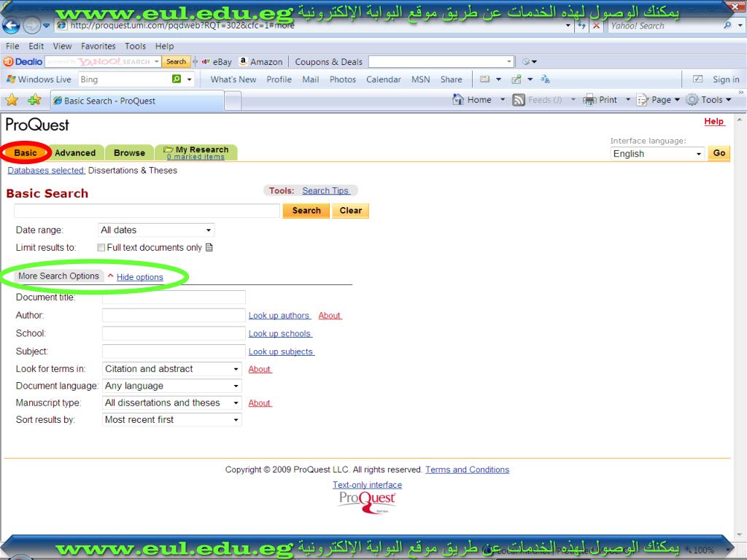This screenshot has height=560, width=747.
Task: Click the Windows Live share people icon
Action: (516, 79)
